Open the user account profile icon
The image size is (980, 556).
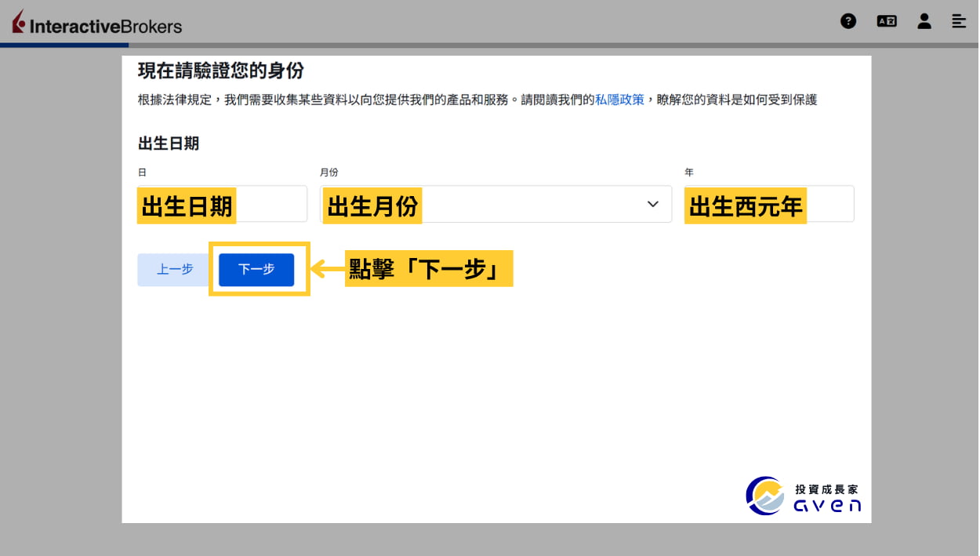pos(924,21)
